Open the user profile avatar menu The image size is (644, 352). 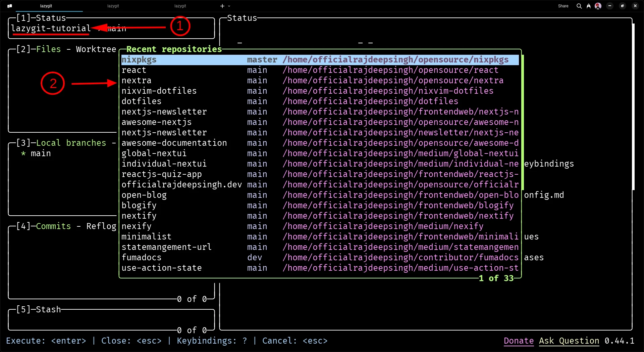[598, 6]
